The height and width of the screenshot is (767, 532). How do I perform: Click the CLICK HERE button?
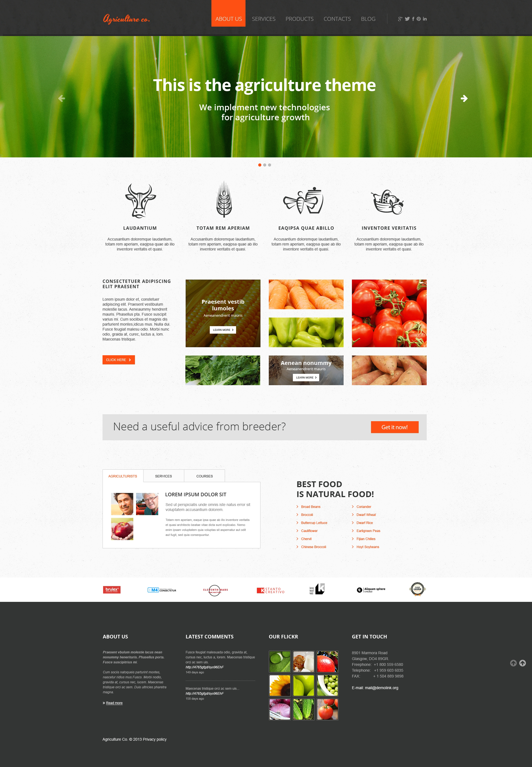click(x=118, y=360)
